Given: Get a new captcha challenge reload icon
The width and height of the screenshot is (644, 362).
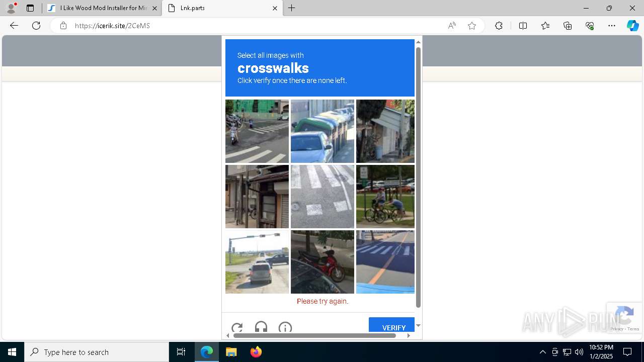Looking at the screenshot, I should [237, 327].
